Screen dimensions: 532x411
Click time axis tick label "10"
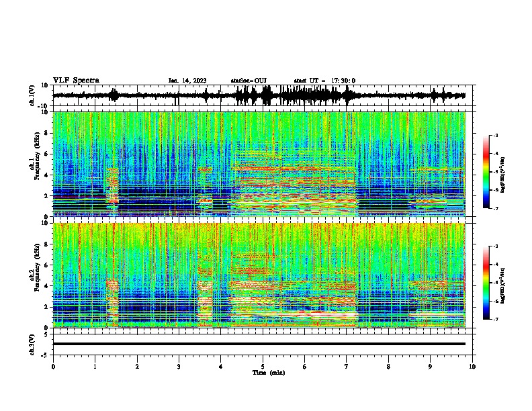click(472, 367)
